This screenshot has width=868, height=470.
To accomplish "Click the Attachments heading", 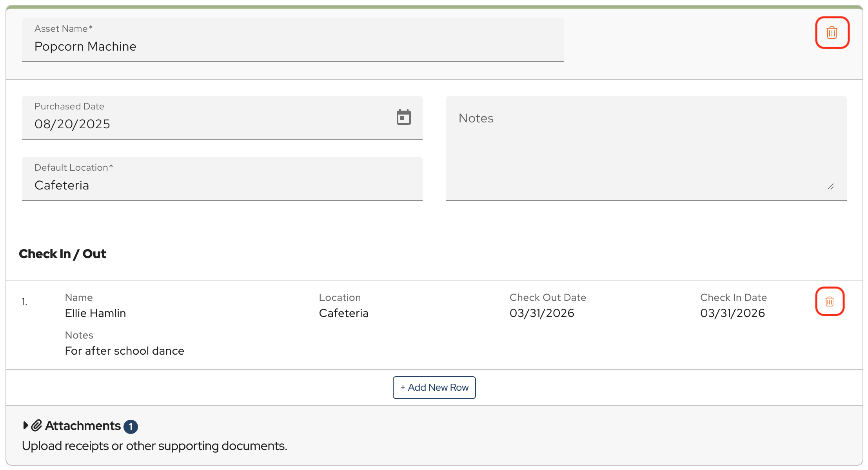I will coord(83,426).
